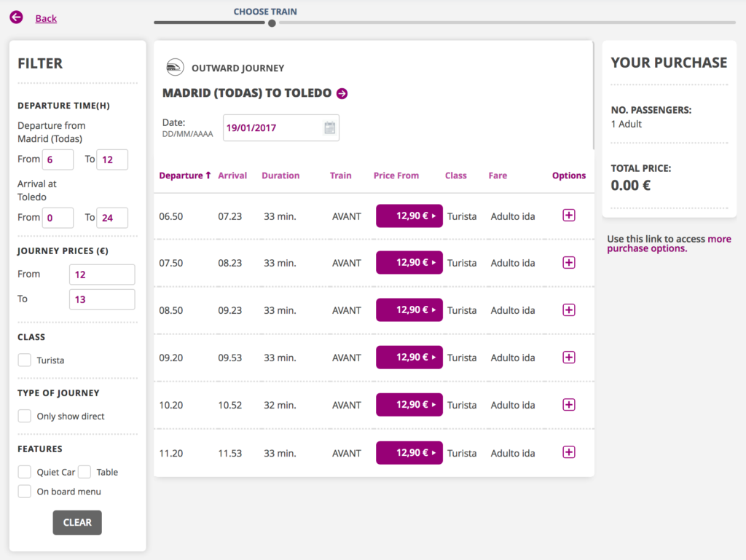Select the 12,90 € price for 10.20 departure
The width and height of the screenshot is (746, 560).
click(409, 405)
